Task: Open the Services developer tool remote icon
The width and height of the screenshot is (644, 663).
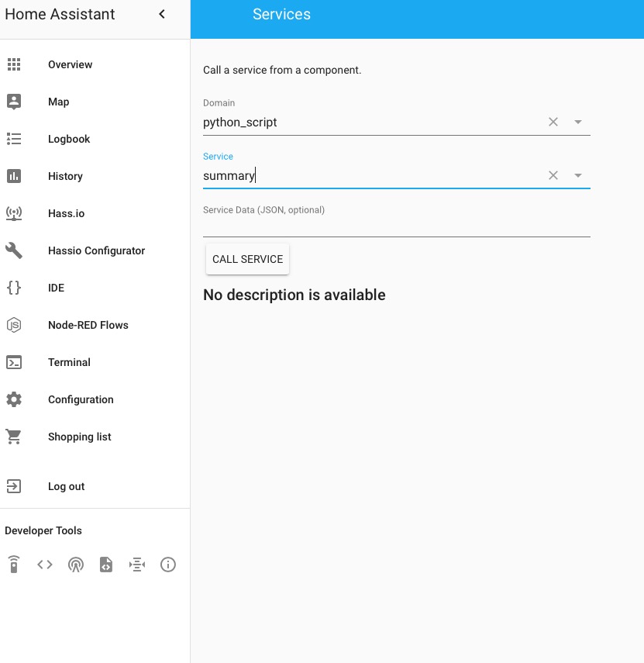Action: (14, 565)
